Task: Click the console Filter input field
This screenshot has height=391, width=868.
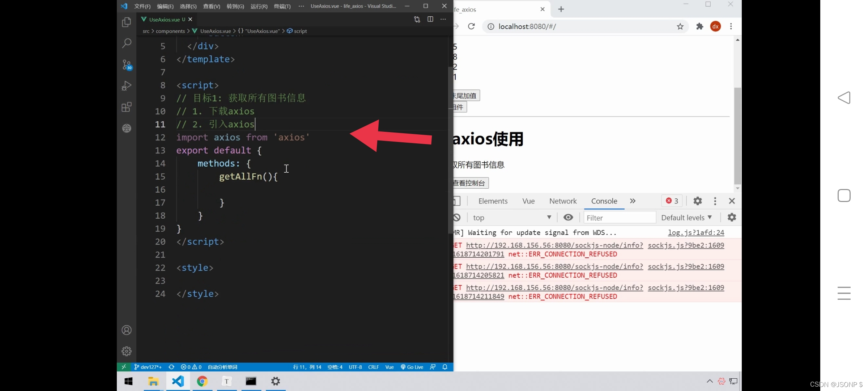Action: coord(620,218)
